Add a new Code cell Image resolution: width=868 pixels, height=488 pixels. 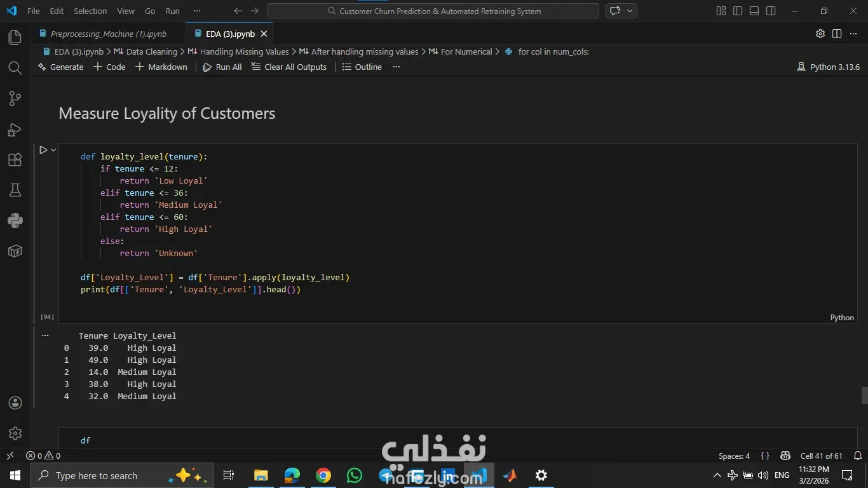click(109, 67)
